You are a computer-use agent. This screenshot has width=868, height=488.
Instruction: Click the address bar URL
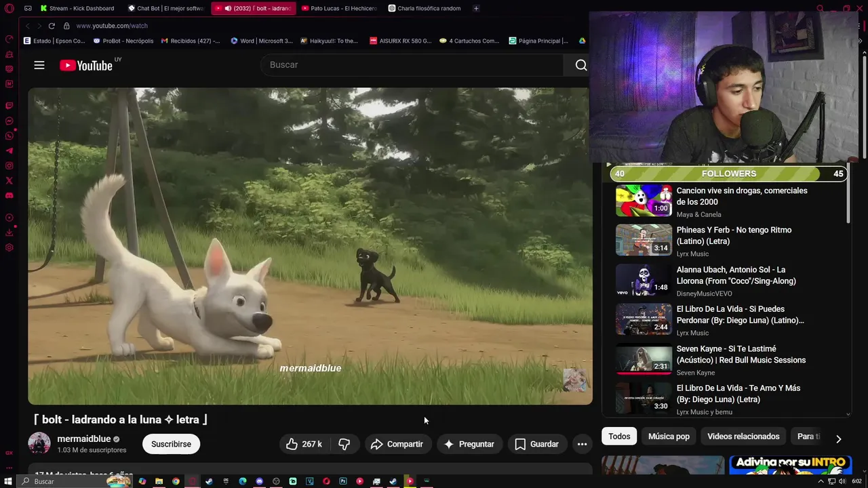pos(111,26)
